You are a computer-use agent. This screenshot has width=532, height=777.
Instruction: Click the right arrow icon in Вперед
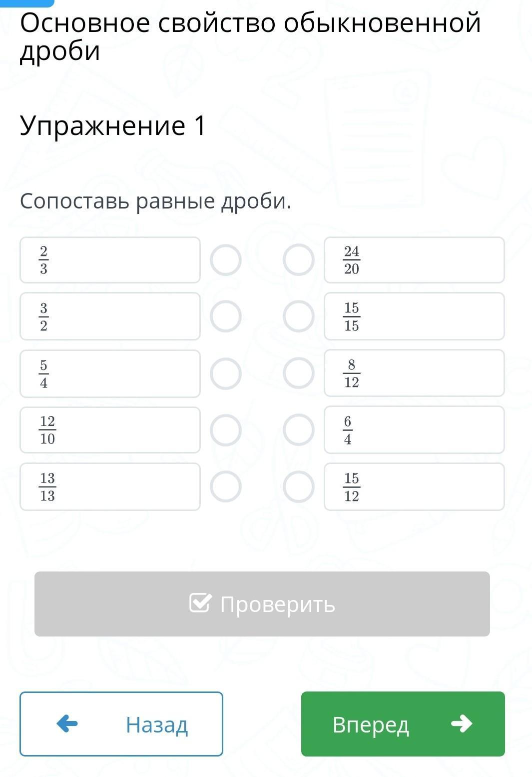tap(462, 723)
